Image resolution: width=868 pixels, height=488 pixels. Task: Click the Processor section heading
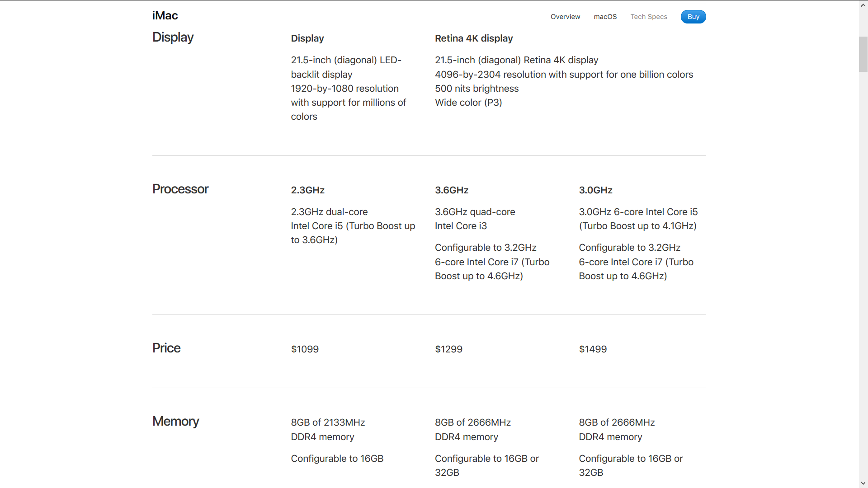coord(180,189)
